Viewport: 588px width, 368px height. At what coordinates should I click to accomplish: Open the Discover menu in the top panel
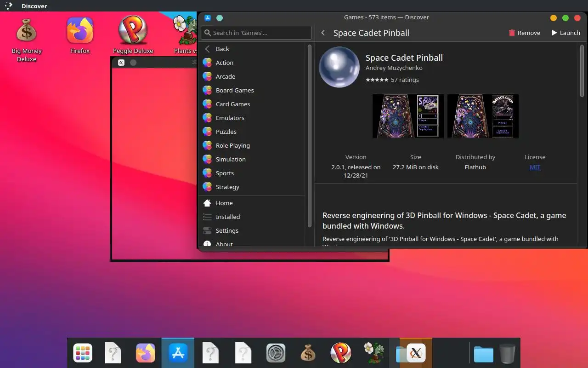34,6
